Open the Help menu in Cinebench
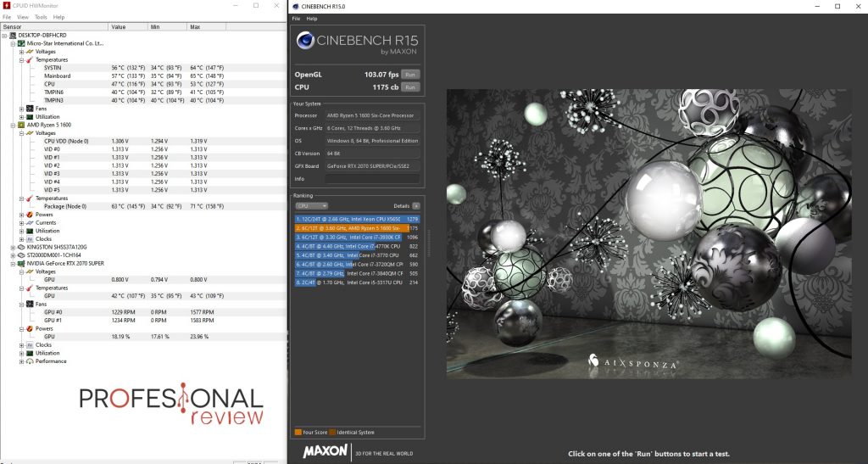Viewport: 868px width, 464px height. 312,19
